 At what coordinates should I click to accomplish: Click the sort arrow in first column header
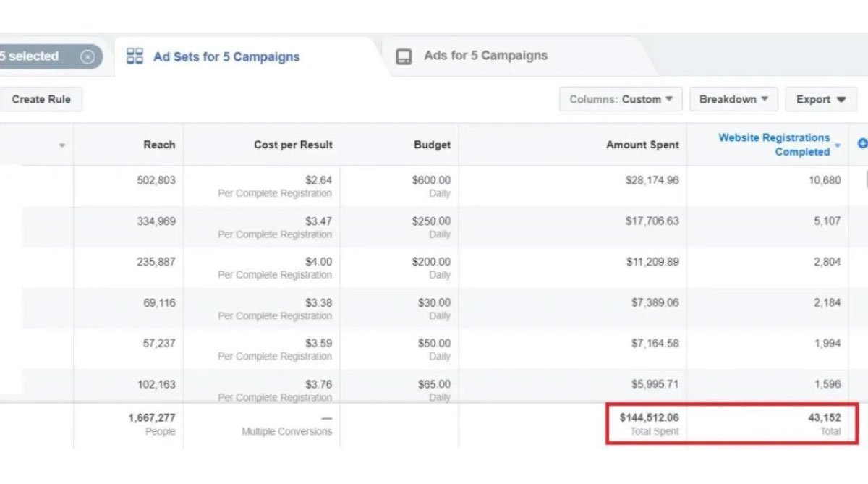pos(62,145)
